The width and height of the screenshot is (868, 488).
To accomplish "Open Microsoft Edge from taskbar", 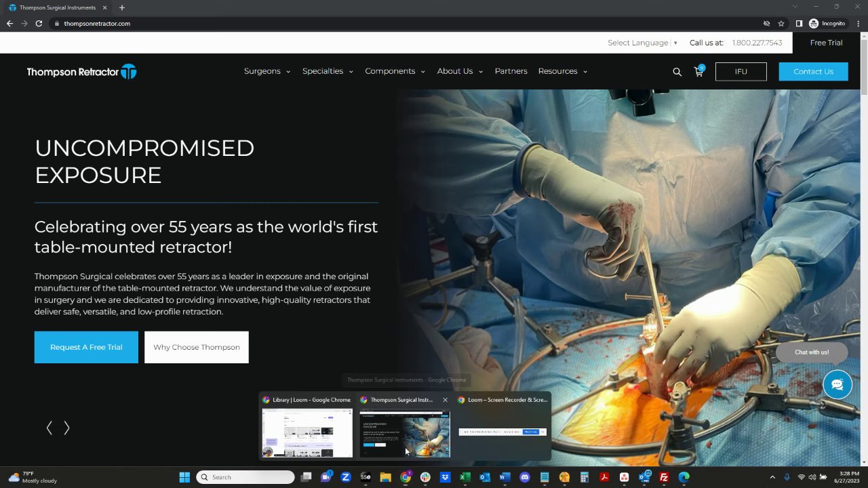I will pos(684,477).
